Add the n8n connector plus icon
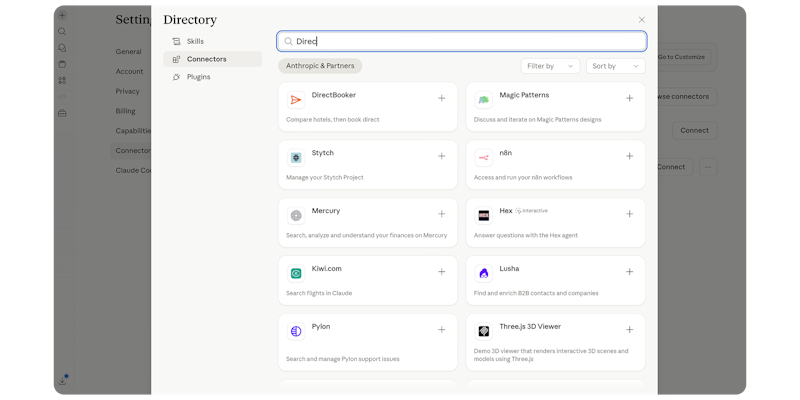Viewport: 800px width, 400px height. pos(630,156)
